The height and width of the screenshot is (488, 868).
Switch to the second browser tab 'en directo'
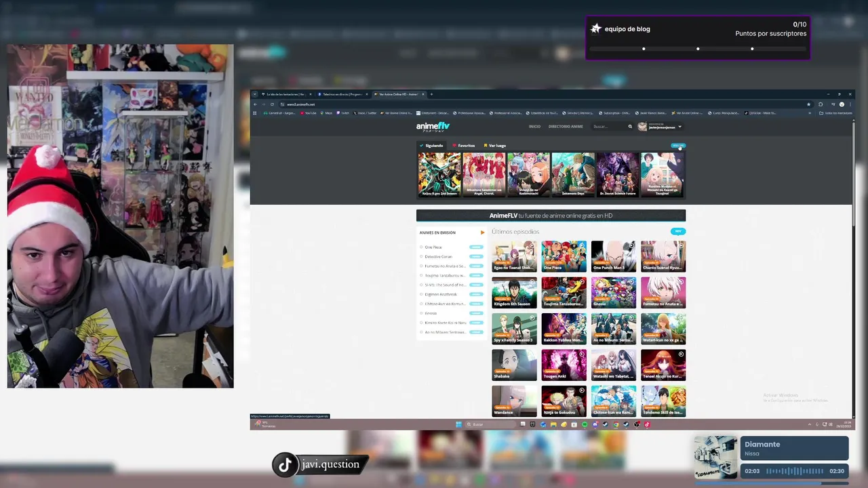pyautogui.click(x=342, y=94)
